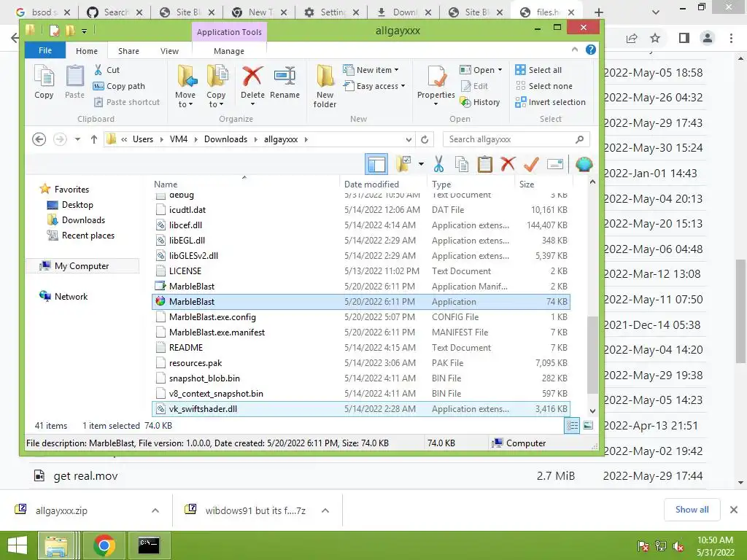Sort by the Size column header
747x560 pixels.
pos(543,184)
